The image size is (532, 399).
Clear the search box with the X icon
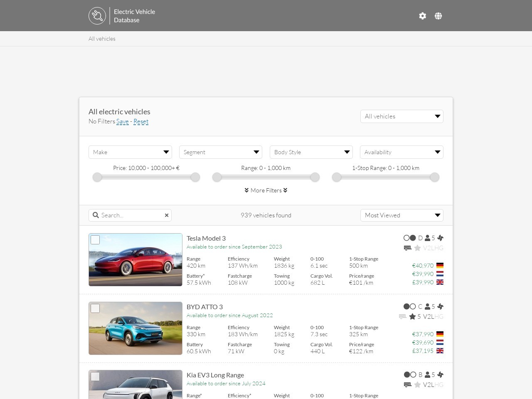[x=167, y=215]
